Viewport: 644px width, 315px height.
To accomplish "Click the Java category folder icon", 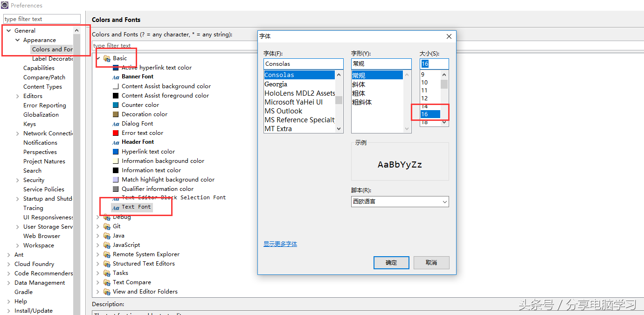I will click(x=107, y=236).
